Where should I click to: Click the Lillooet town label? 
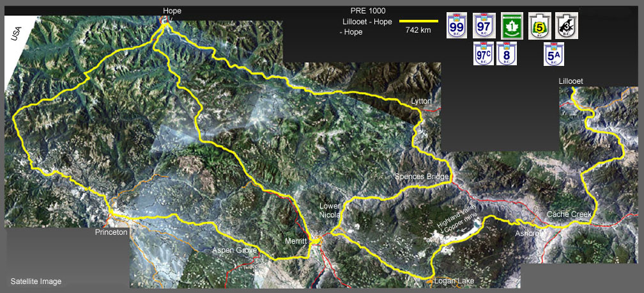click(x=571, y=81)
